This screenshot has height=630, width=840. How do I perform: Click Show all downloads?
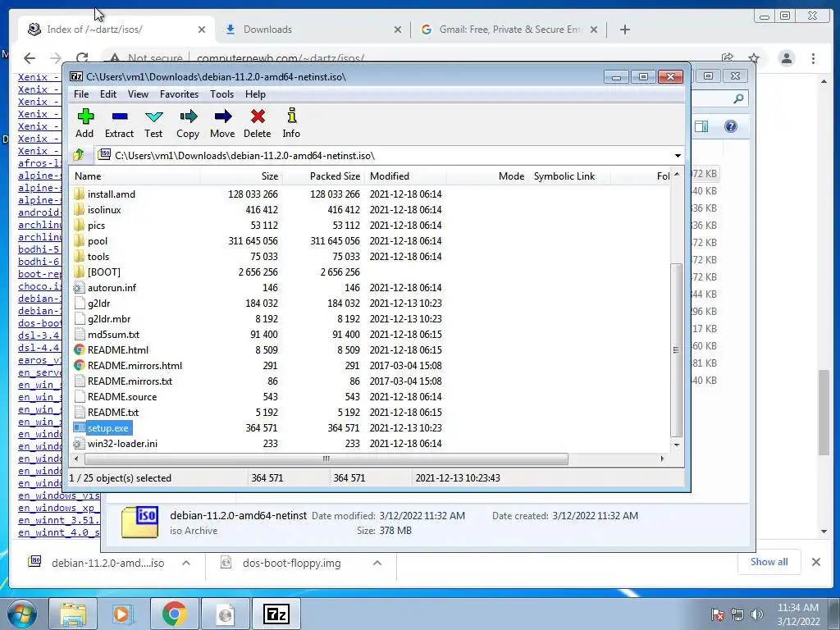(769, 562)
